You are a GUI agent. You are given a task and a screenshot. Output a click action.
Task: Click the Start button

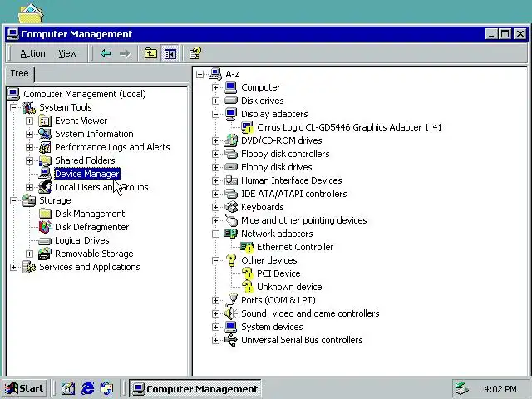25,388
